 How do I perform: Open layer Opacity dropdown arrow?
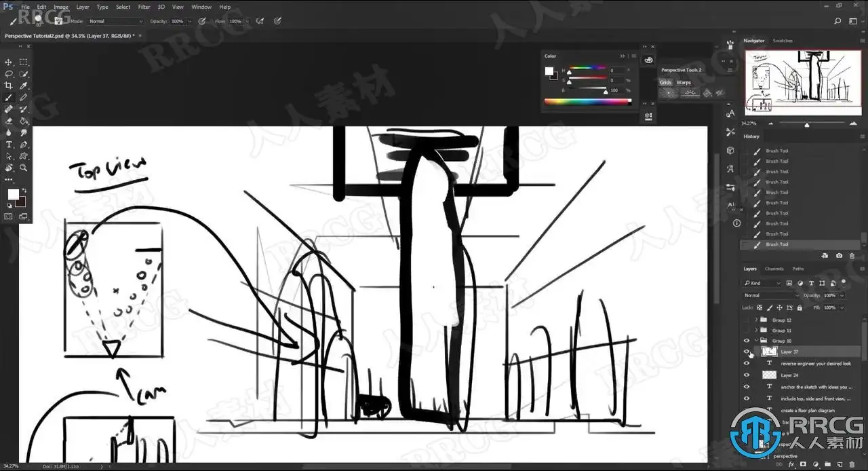pos(842,295)
